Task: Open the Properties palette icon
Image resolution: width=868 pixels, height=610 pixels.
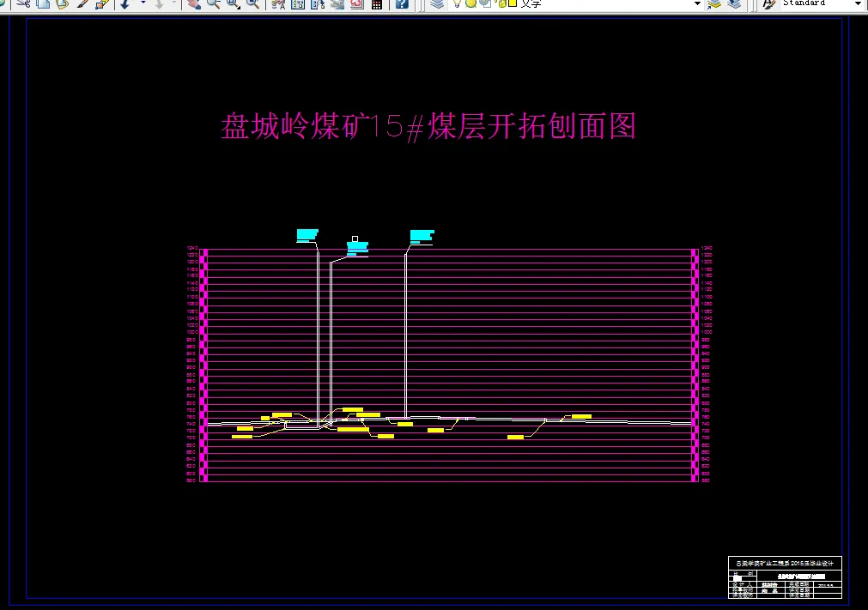Action: [278, 3]
